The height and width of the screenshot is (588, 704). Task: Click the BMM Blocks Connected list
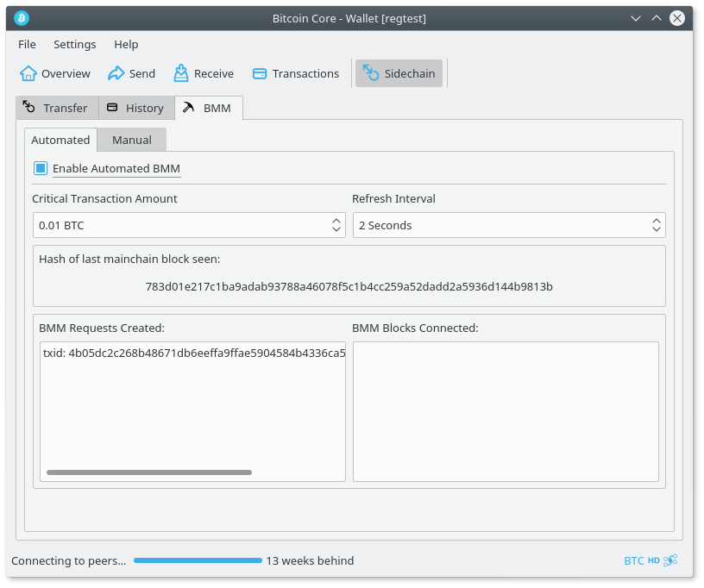[506, 412]
